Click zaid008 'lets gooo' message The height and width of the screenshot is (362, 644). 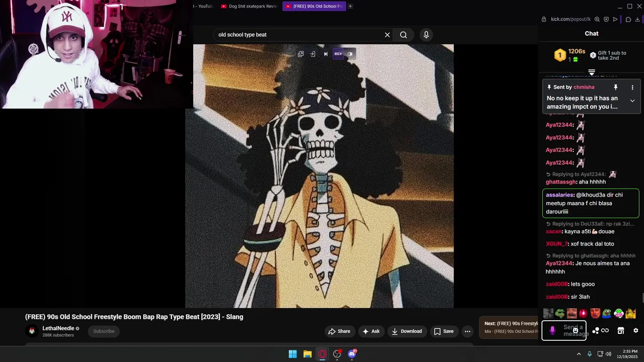click(x=571, y=284)
